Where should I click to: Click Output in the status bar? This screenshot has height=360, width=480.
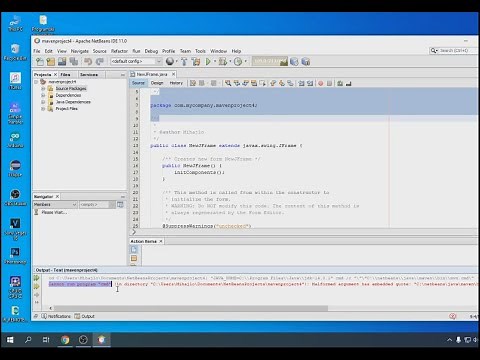(85, 316)
